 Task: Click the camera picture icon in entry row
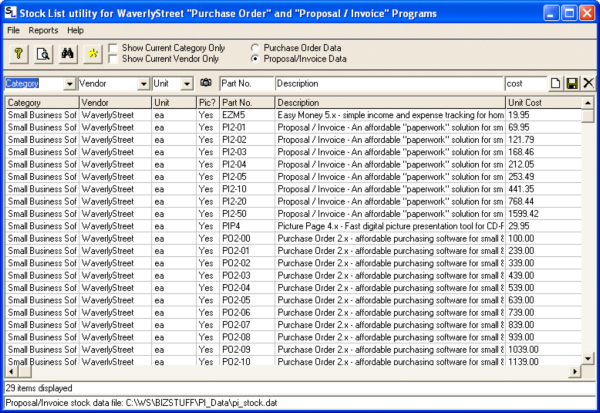click(206, 83)
